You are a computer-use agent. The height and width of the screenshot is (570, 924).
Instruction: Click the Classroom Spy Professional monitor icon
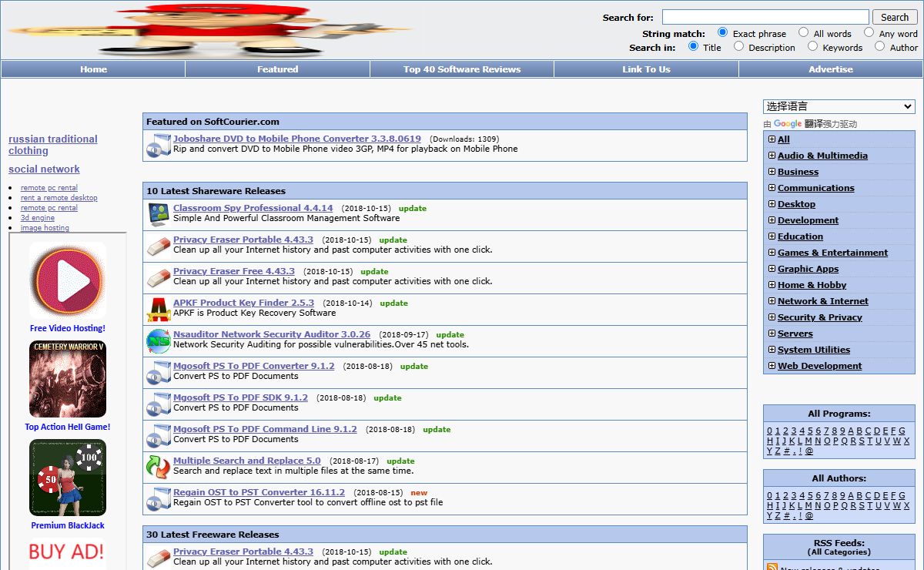[159, 214]
